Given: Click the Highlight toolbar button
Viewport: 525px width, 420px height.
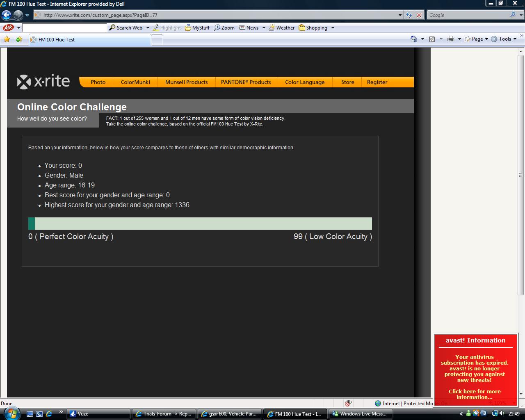Looking at the screenshot, I should tap(167, 28).
